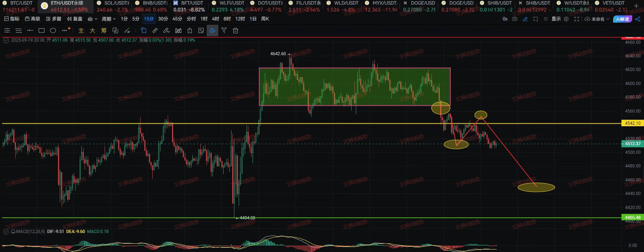Expand the 周期 period dropdown
Viewport: 644px width, 252px height.
109,19
